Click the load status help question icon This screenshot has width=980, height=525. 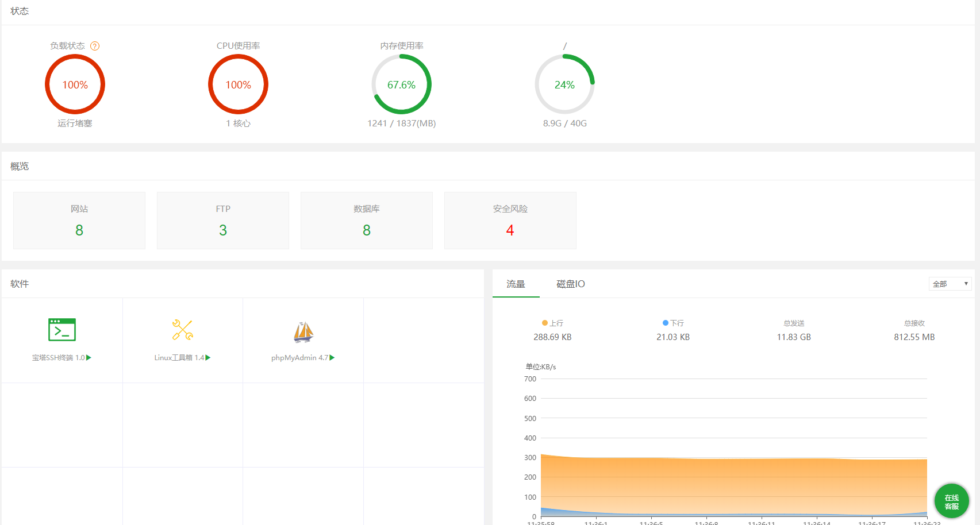[x=95, y=46]
